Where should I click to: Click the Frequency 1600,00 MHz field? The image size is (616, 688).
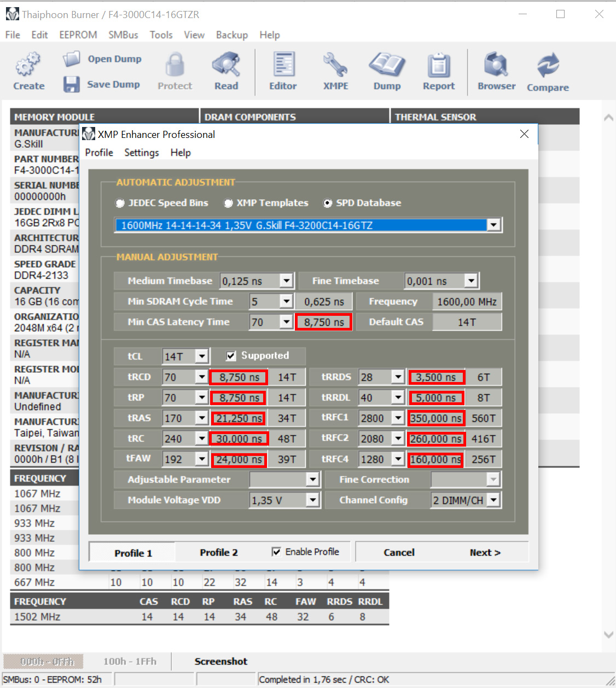[x=467, y=302]
